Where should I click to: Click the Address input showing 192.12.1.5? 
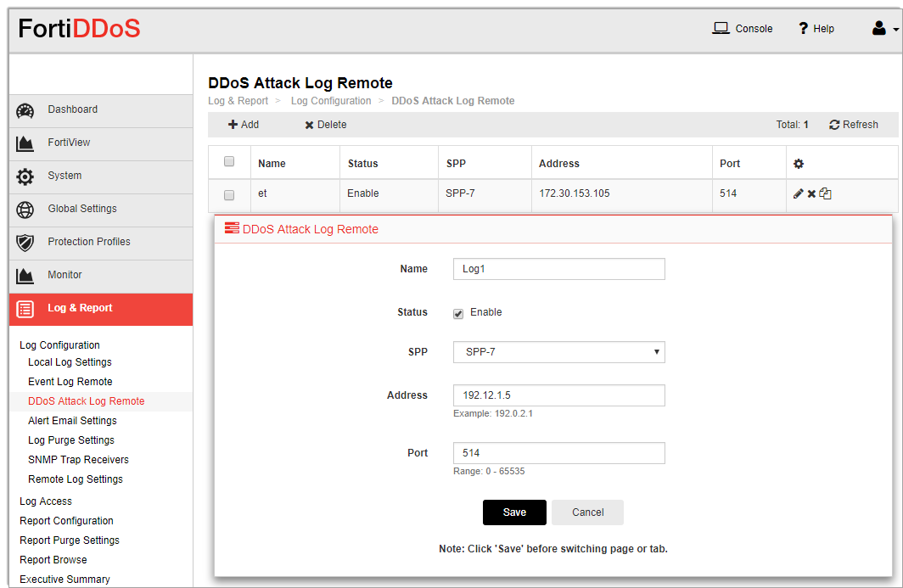pyautogui.click(x=558, y=395)
